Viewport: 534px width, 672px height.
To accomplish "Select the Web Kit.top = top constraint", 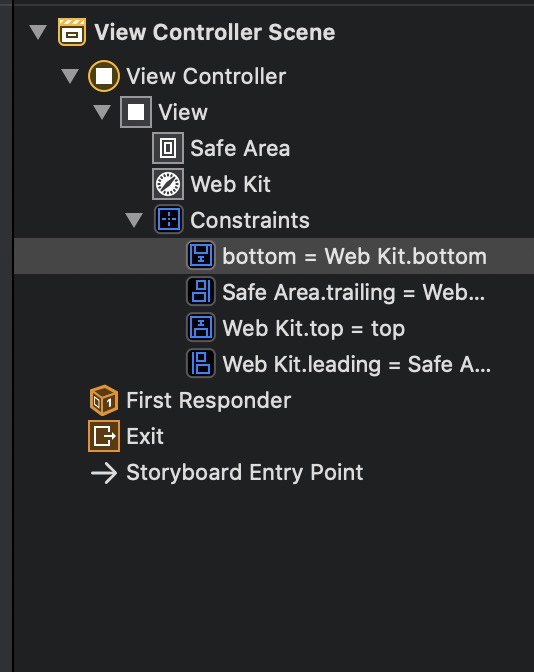I will tap(274, 328).
